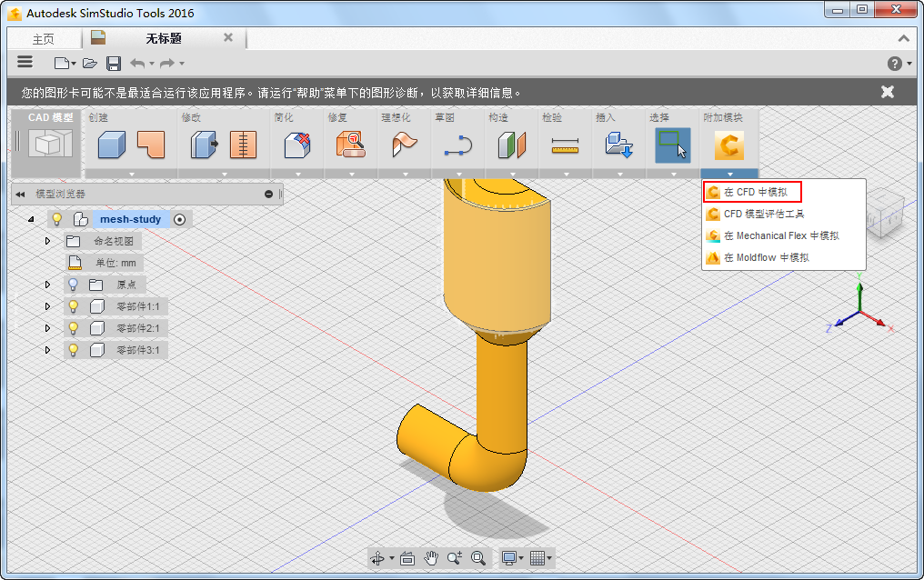Viewport: 924px width, 580px height.
Task: Switch to the 主页 tab
Action: coord(44,39)
